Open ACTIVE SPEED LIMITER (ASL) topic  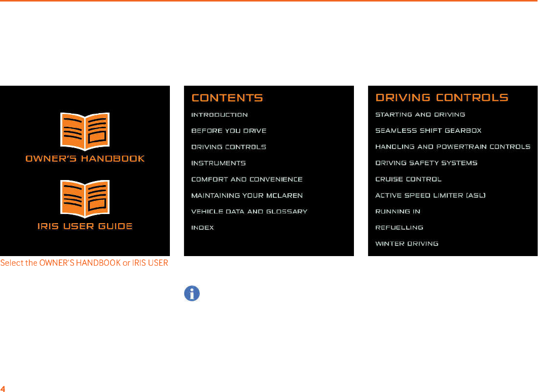[431, 195]
